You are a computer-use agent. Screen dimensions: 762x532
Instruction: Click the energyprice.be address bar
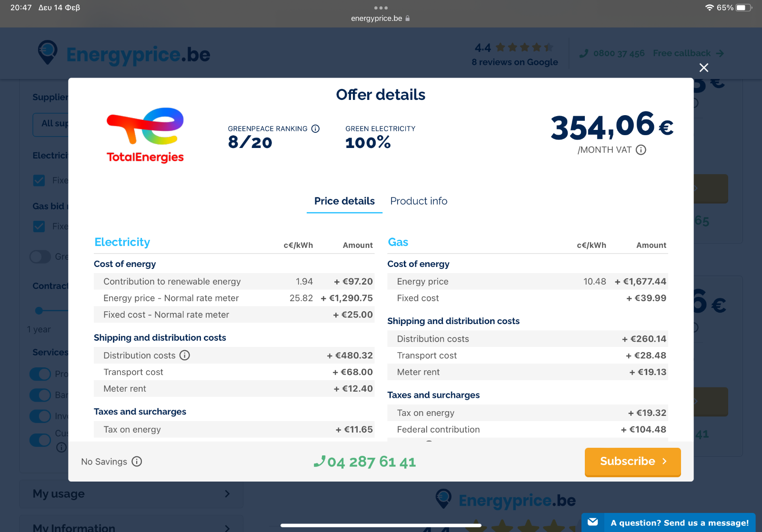click(x=381, y=18)
